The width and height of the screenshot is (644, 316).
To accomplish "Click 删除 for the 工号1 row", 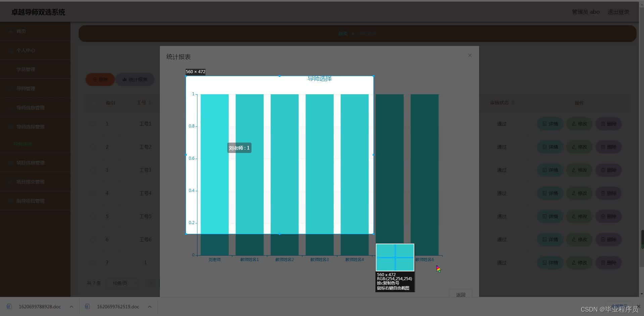I will 608,124.
